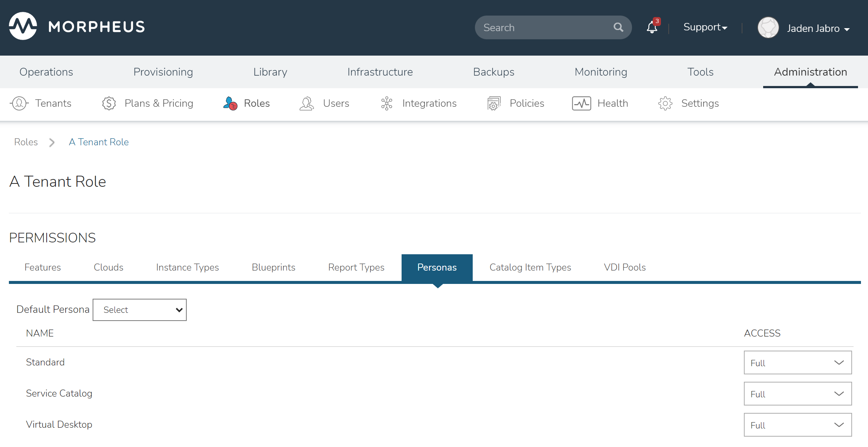Open the Tenants section icon
This screenshot has height=447, width=868.
point(19,103)
